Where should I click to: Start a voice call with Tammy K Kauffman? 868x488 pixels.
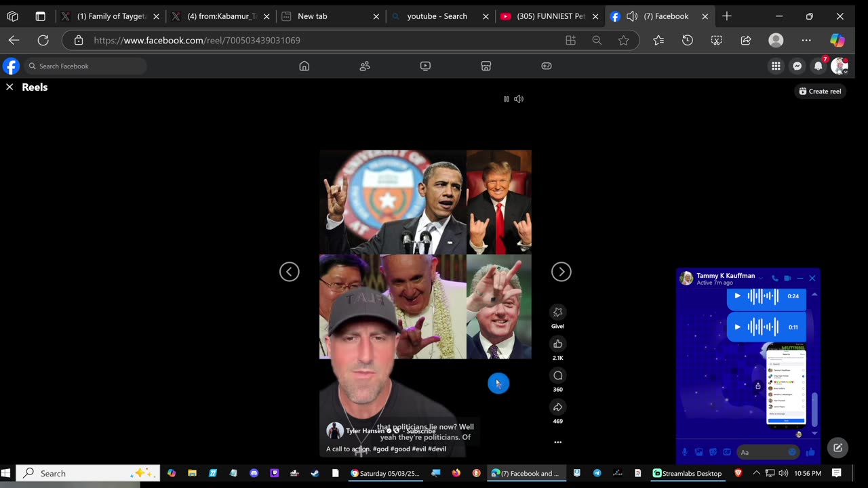tap(774, 279)
